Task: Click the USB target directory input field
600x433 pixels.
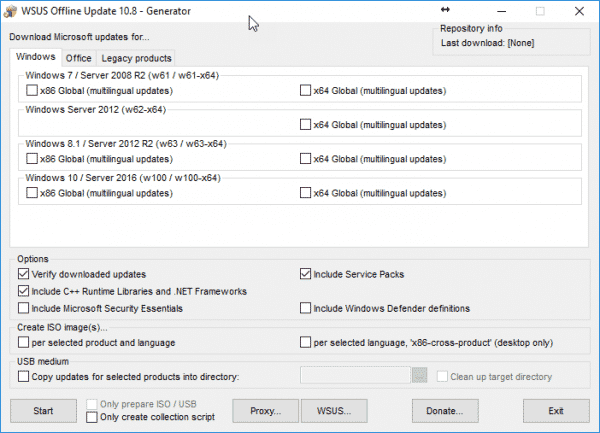Action: coord(355,376)
